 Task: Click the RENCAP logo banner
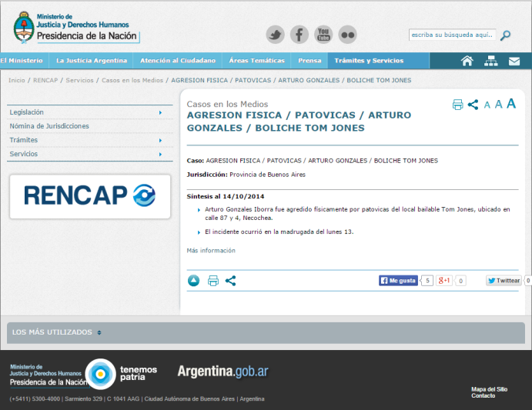pyautogui.click(x=90, y=196)
